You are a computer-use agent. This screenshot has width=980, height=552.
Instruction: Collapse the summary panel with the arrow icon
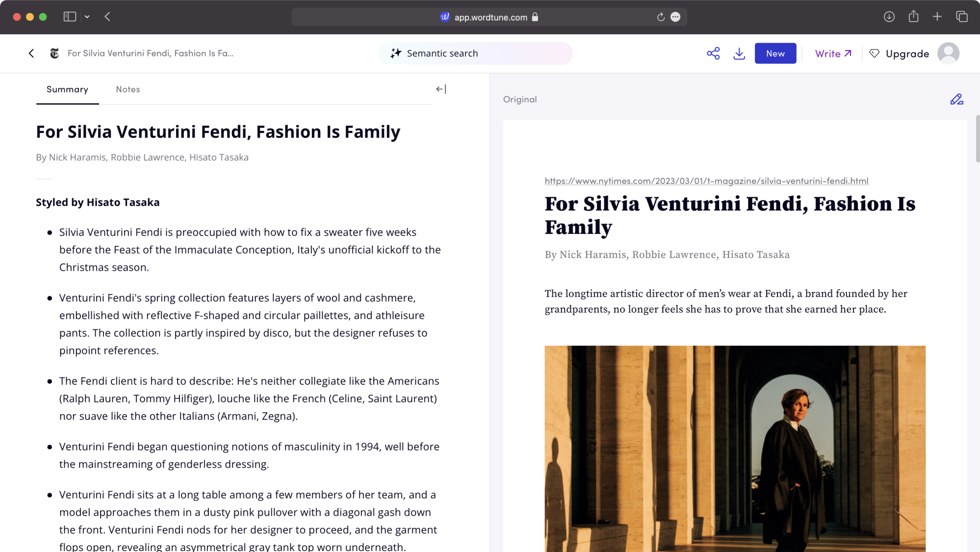[x=441, y=89]
